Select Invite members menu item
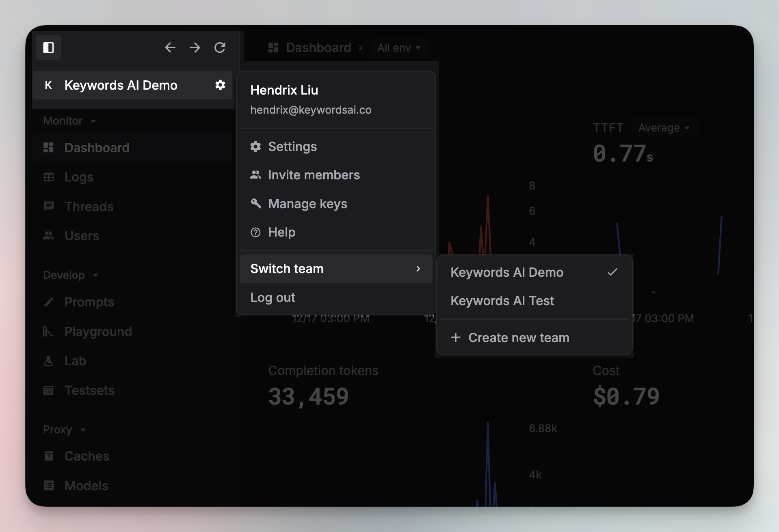This screenshot has height=532, width=779. click(336, 175)
